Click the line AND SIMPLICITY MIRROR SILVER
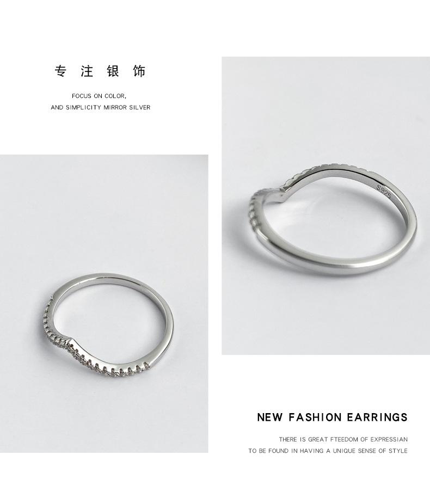The image size is (430, 504). click(x=101, y=107)
